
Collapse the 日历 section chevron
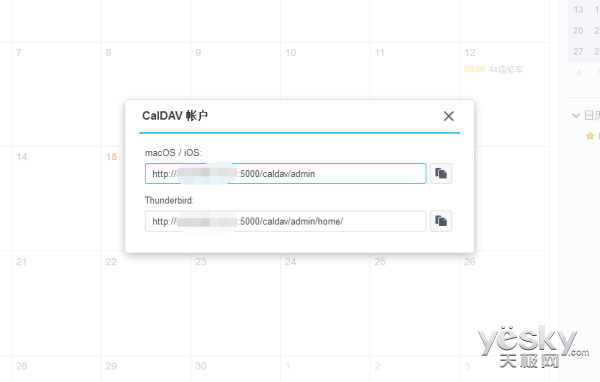click(576, 115)
